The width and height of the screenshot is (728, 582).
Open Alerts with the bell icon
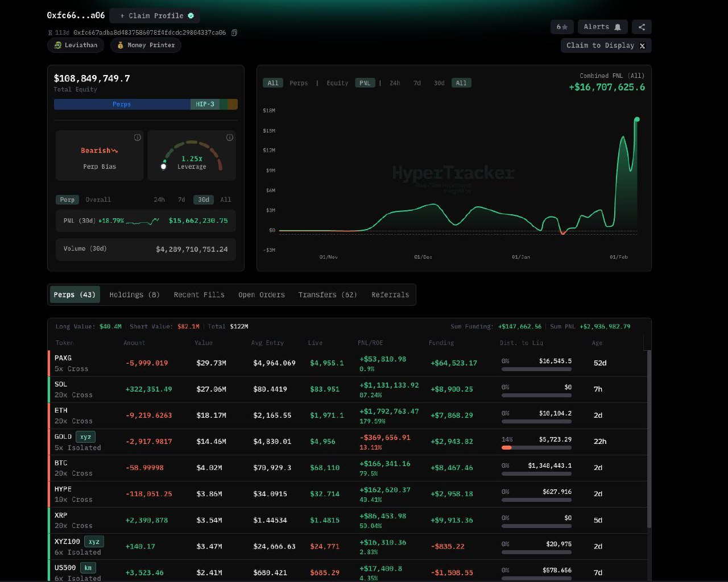tap(602, 27)
